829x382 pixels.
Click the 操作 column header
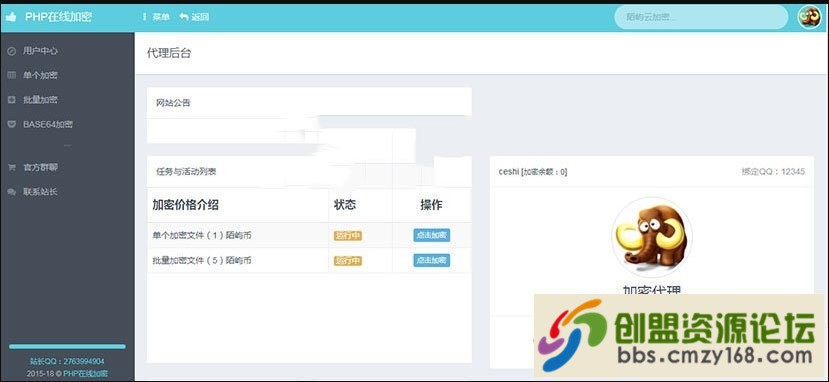click(x=431, y=206)
